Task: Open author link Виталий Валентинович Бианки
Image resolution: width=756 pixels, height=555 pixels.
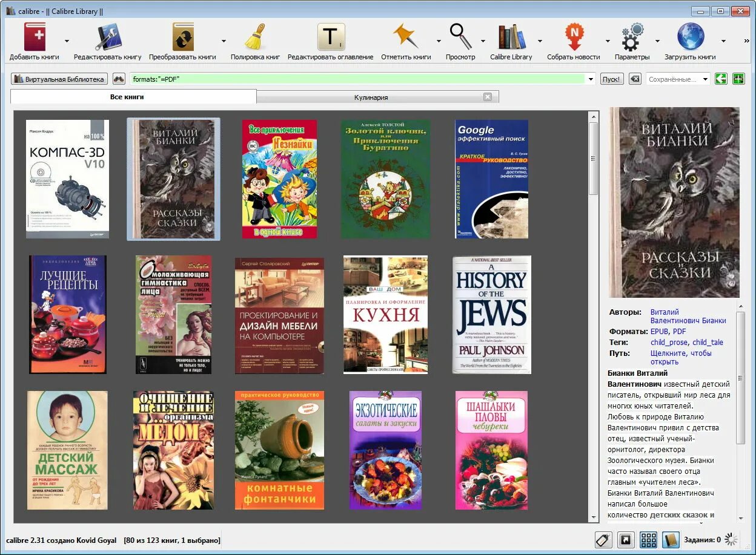Action: point(688,316)
